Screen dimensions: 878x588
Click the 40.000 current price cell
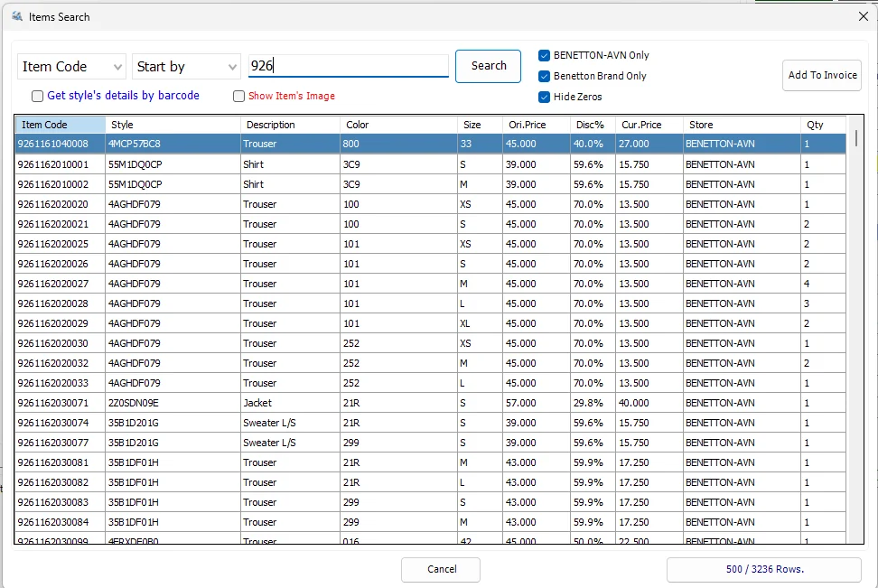coord(649,403)
